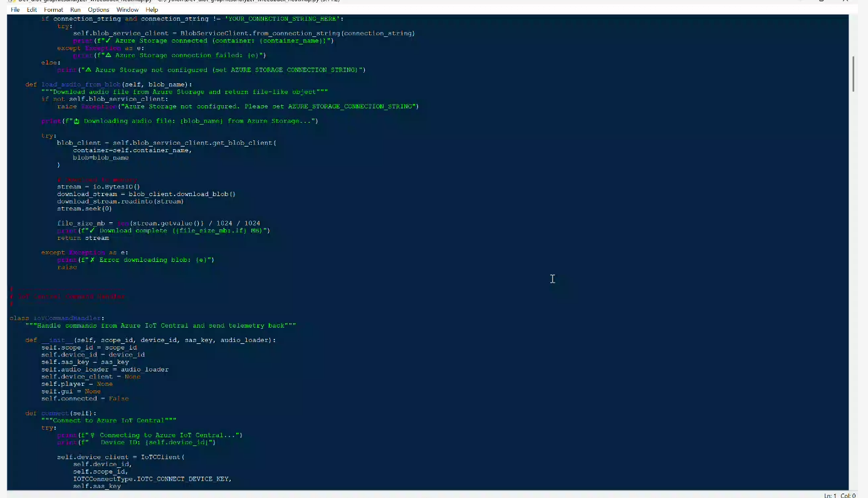This screenshot has height=498, width=868.
Task: Click the print line "Downloading audio file: {blob_name}"
Action: point(180,121)
